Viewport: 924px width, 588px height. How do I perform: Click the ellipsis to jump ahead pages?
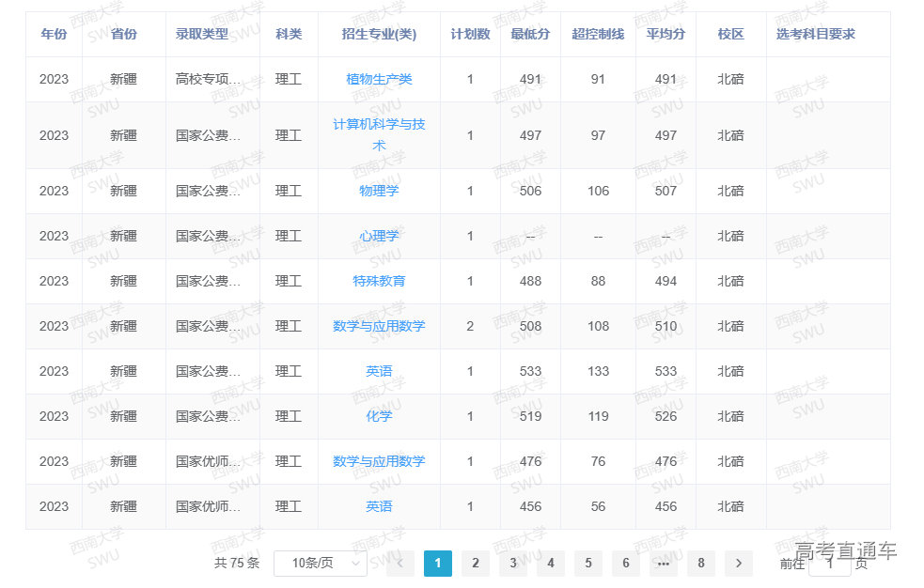click(x=663, y=565)
